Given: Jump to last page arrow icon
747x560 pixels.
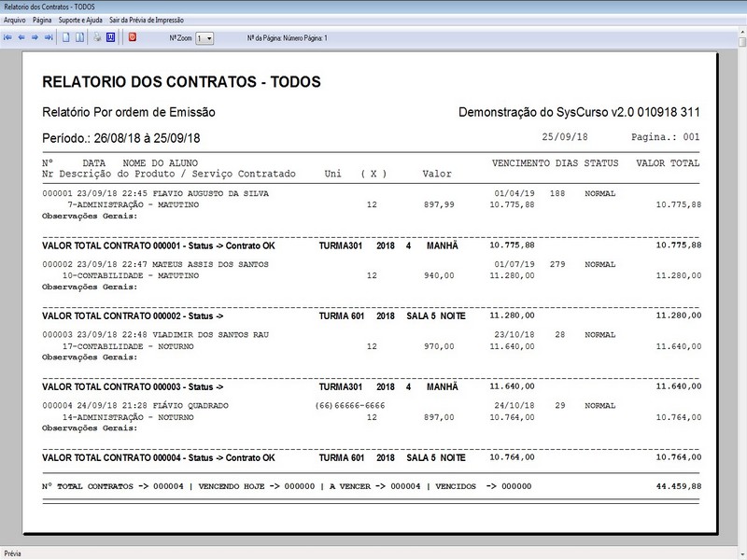Looking at the screenshot, I should pyautogui.click(x=48, y=38).
